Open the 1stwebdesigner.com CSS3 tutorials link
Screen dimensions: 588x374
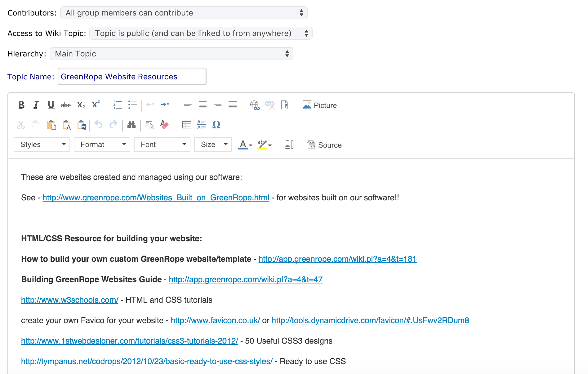130,341
